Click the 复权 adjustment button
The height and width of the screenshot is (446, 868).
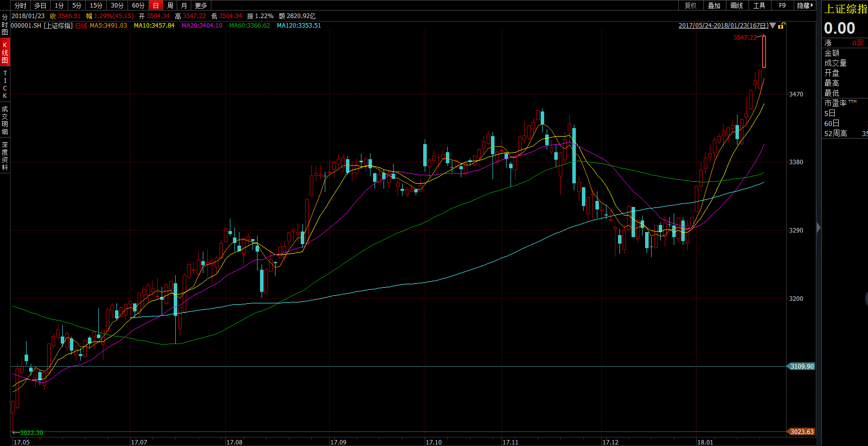click(x=691, y=6)
